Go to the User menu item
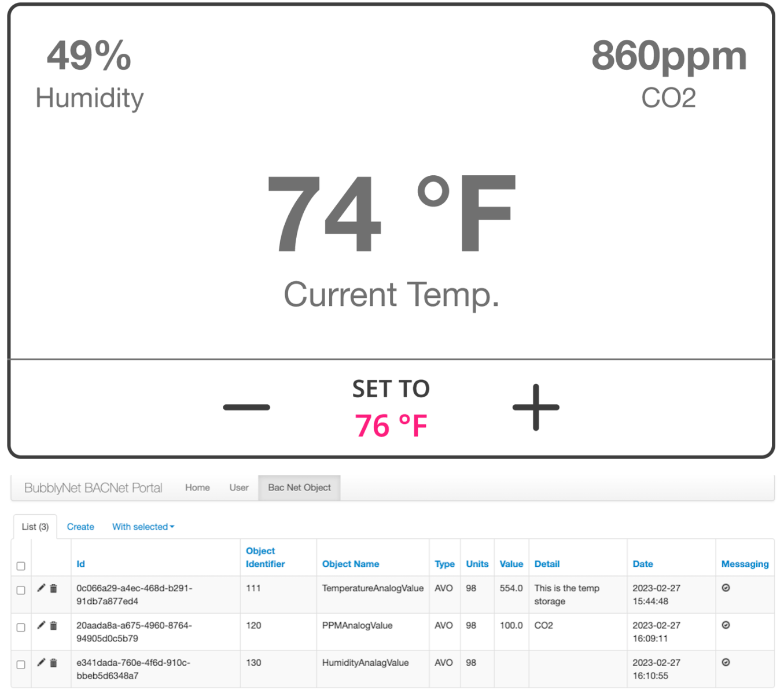 tap(238, 488)
